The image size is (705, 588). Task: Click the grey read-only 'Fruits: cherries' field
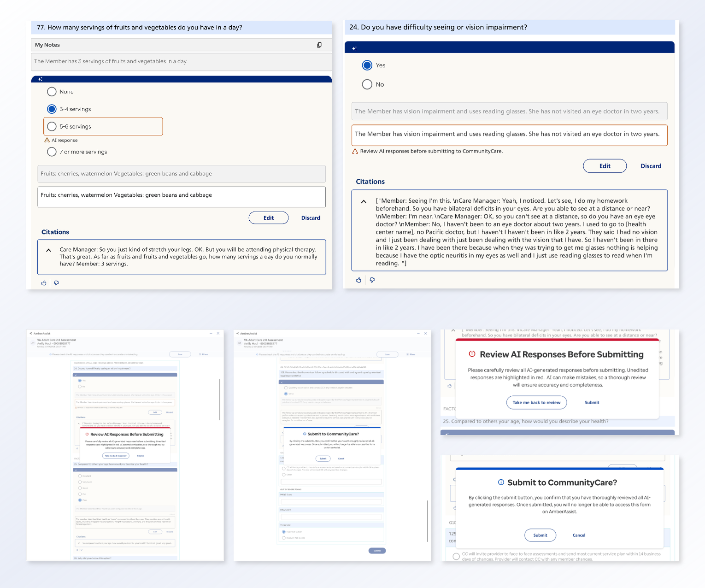182,174
